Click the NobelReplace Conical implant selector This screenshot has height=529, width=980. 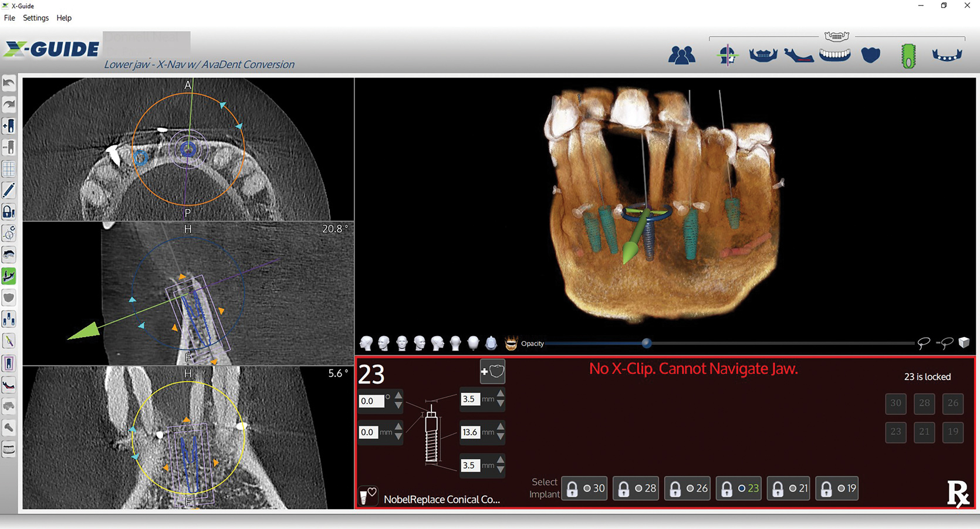pyautogui.click(x=441, y=499)
